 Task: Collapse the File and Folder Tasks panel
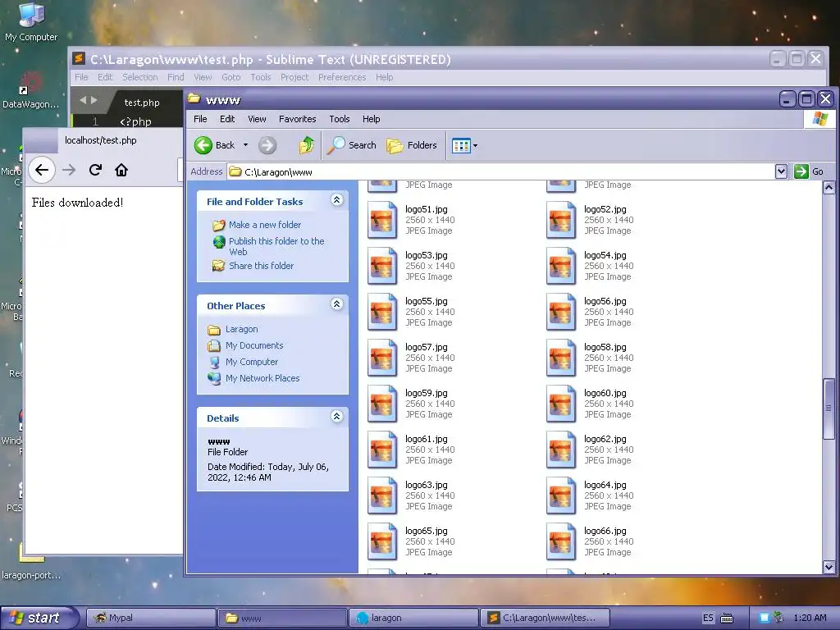point(336,200)
